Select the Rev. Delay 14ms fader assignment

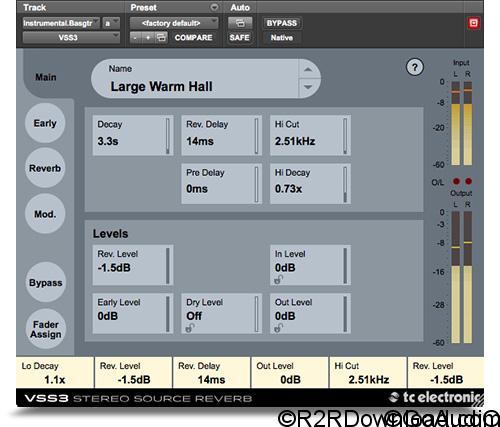click(211, 373)
